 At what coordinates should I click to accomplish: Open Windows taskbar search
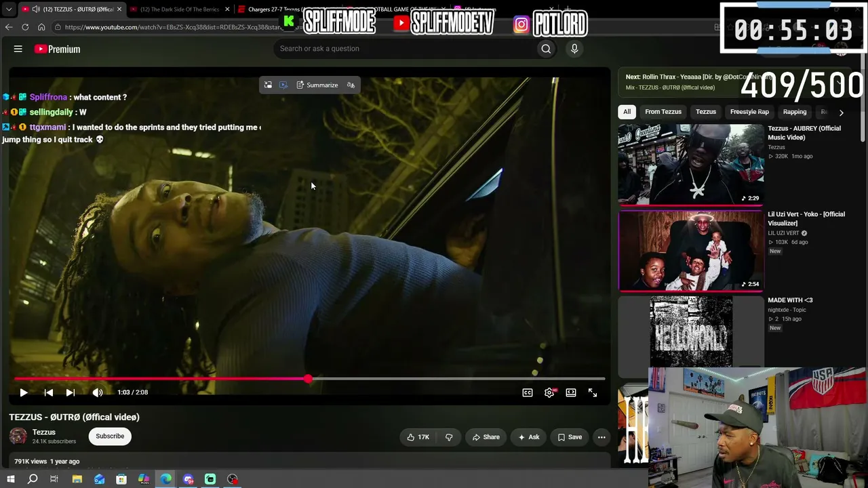(33, 480)
